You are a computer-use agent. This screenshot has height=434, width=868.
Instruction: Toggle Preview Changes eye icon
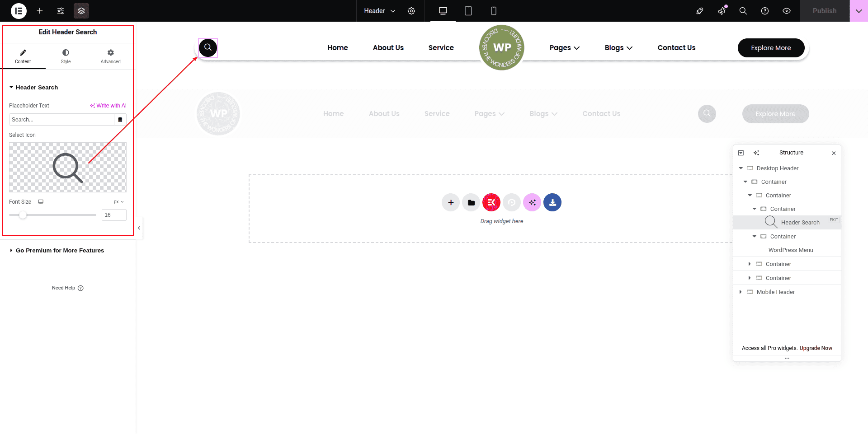coord(787,11)
